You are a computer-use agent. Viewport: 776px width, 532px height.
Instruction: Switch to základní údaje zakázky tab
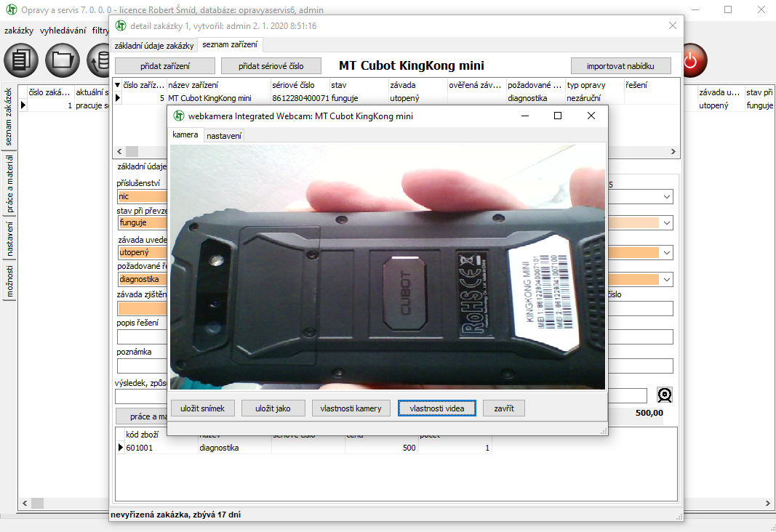(x=154, y=46)
